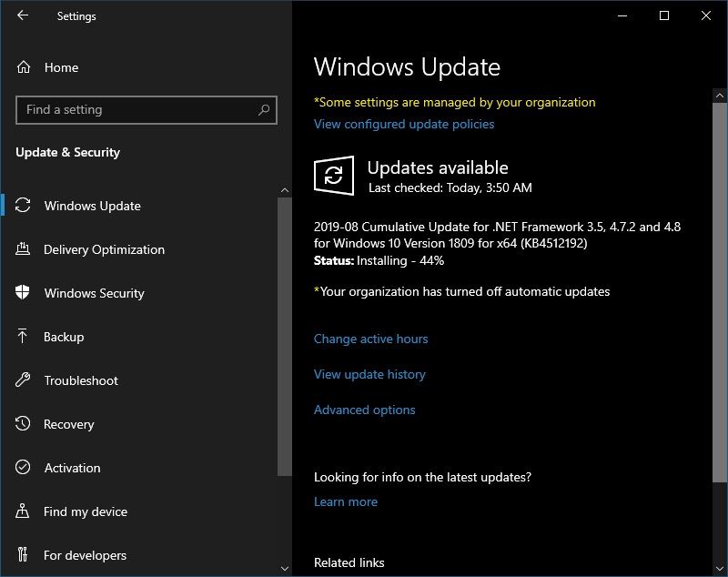Click main pane scrollbar down arrow

[720, 569]
